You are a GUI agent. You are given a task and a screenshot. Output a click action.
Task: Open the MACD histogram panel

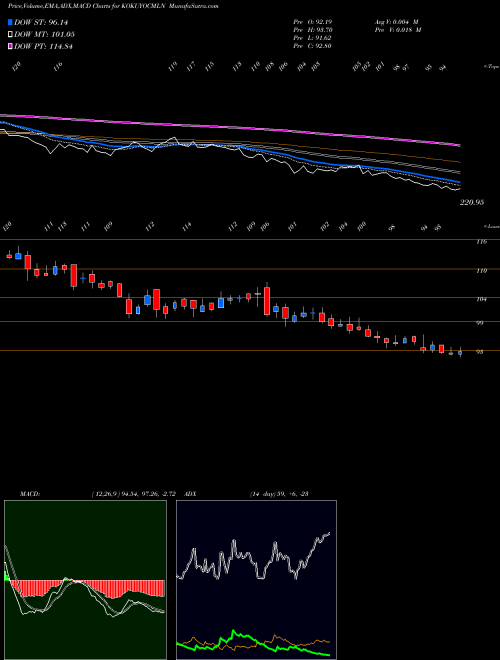[85, 580]
